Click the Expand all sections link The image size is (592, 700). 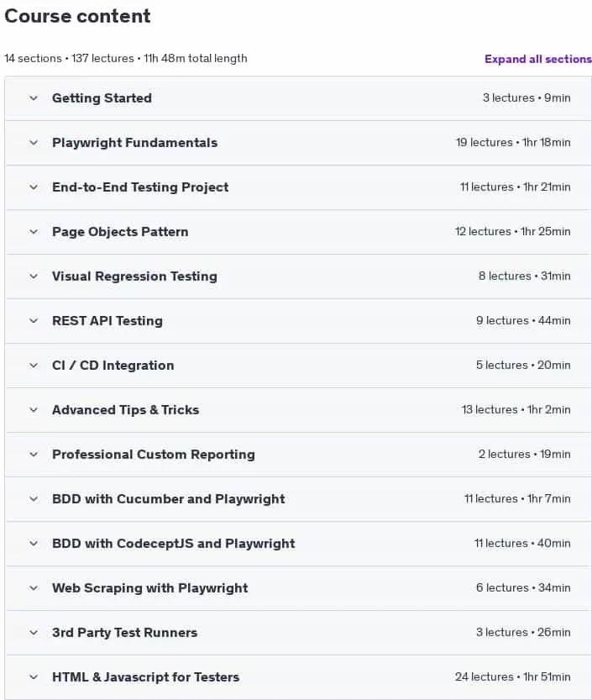(x=538, y=59)
